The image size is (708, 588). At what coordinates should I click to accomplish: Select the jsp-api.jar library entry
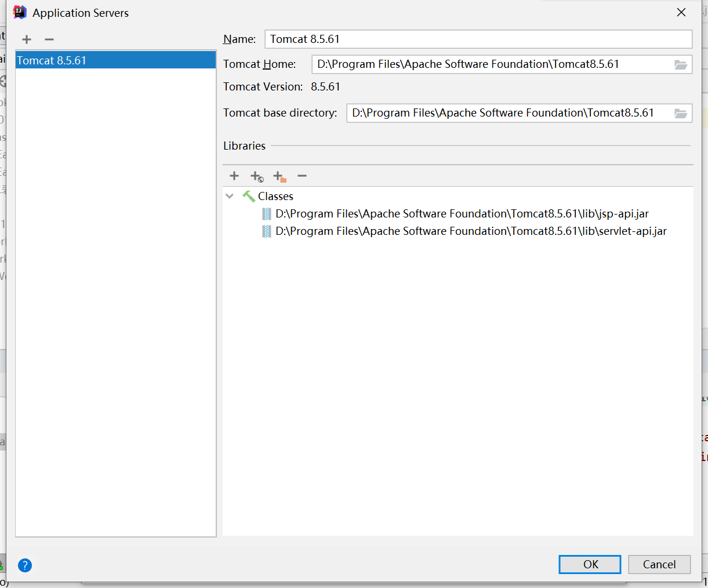tap(462, 213)
